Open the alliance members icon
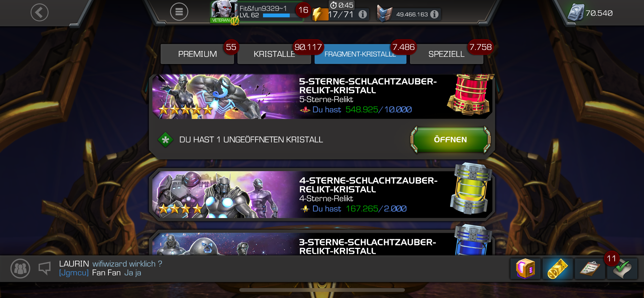 (x=20, y=268)
